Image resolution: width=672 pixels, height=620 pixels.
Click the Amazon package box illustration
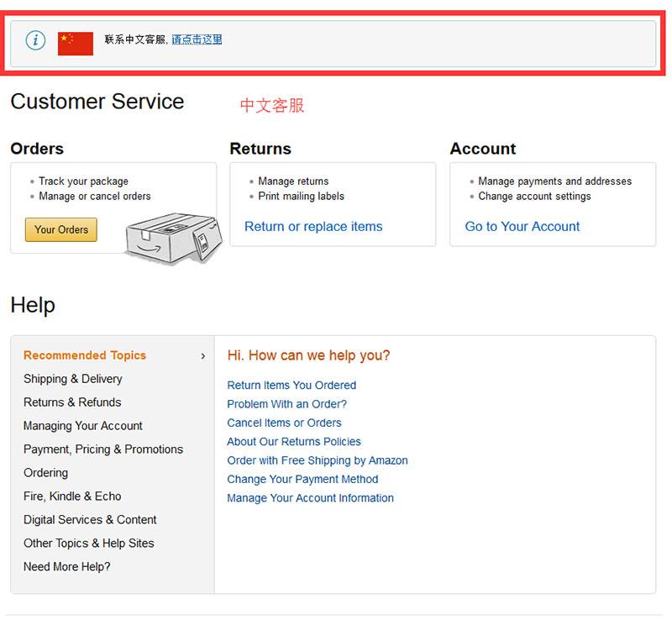174,238
